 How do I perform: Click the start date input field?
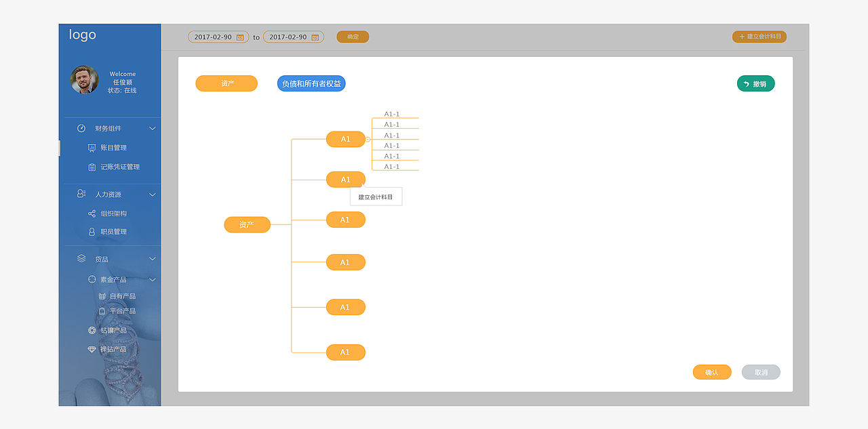point(218,37)
